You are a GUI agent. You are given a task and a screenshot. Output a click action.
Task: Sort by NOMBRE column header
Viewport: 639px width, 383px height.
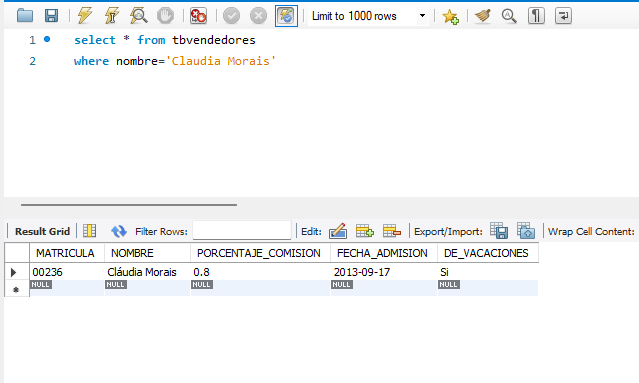(x=148, y=253)
